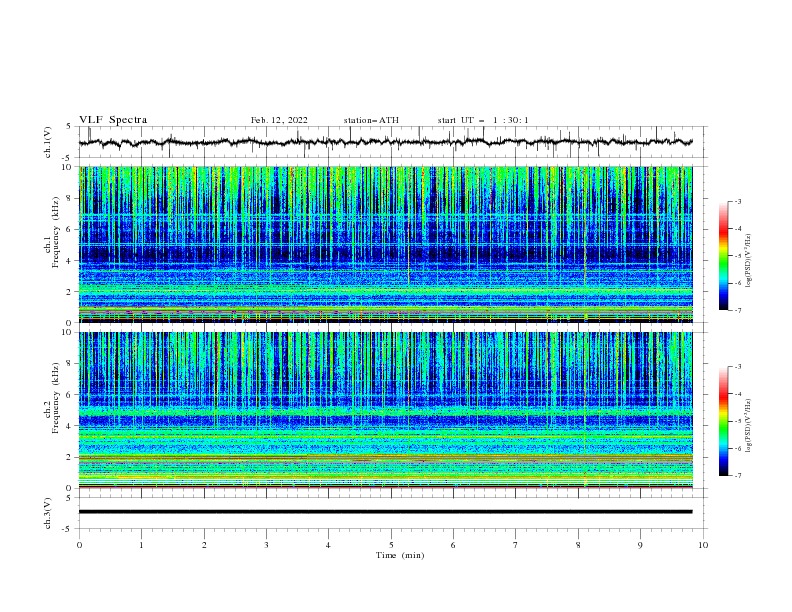Image resolution: width=792 pixels, height=612 pixels.
Task: Click time axis tick label "5"
Action: (x=391, y=545)
